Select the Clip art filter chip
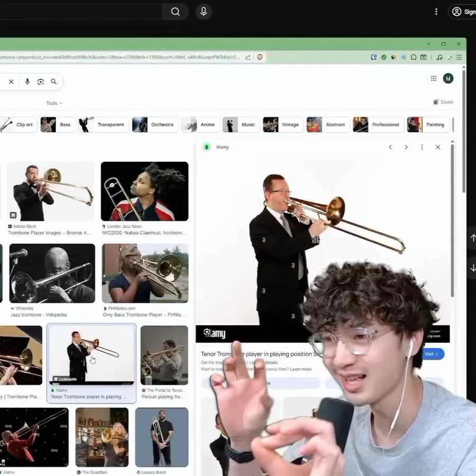476x476 pixels. coord(18,124)
